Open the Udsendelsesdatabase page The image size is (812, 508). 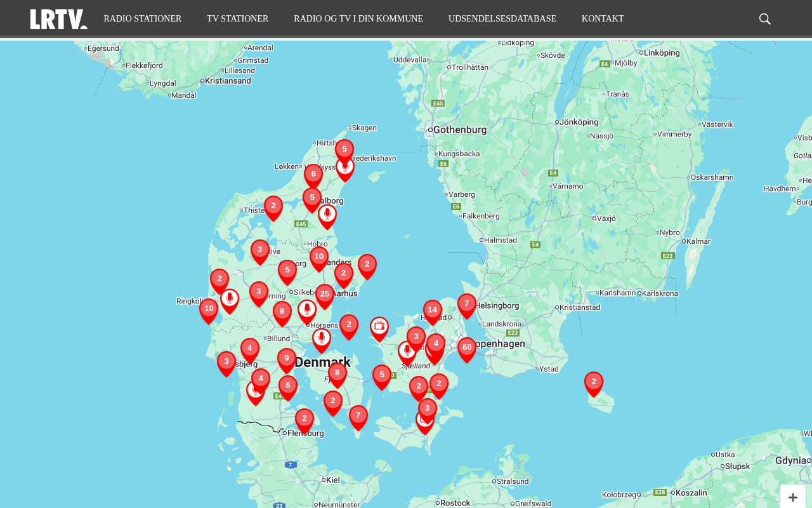coord(502,19)
